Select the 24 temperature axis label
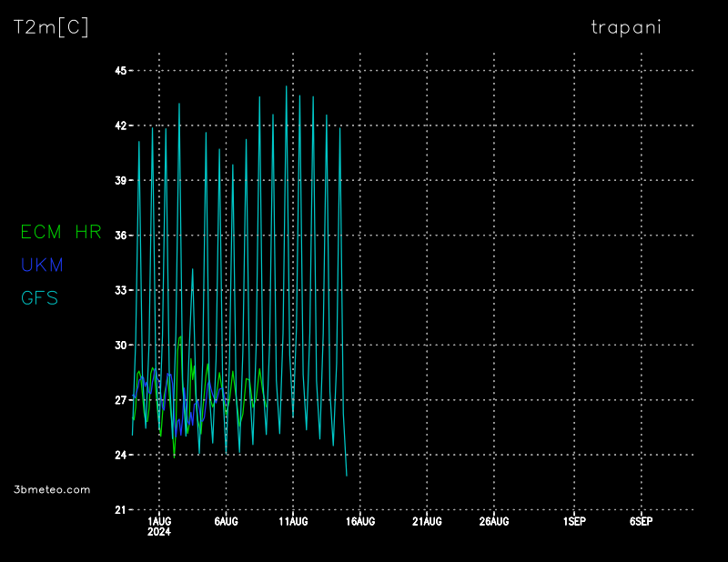 click(119, 455)
